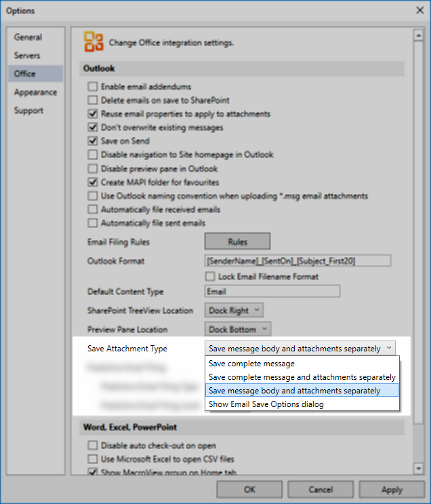Open SharePoint TreeView Location dropdown
The image size is (431, 504).
coord(234,310)
